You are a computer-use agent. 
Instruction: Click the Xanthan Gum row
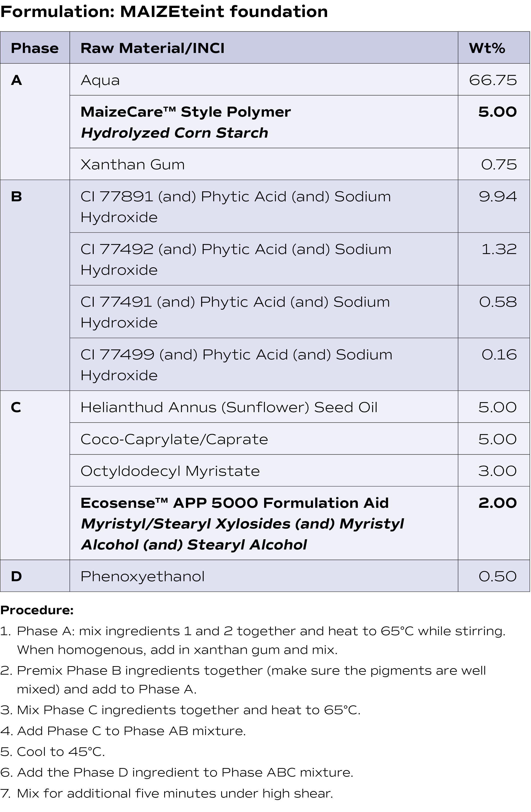300,164
